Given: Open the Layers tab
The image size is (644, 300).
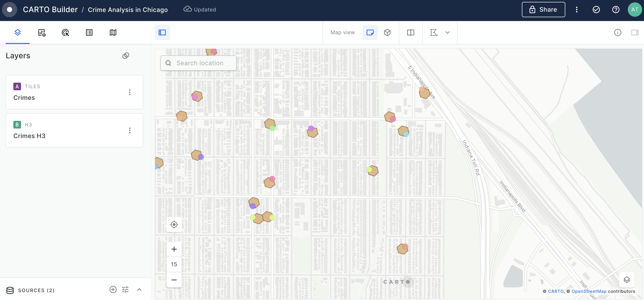Looking at the screenshot, I should 17,32.
